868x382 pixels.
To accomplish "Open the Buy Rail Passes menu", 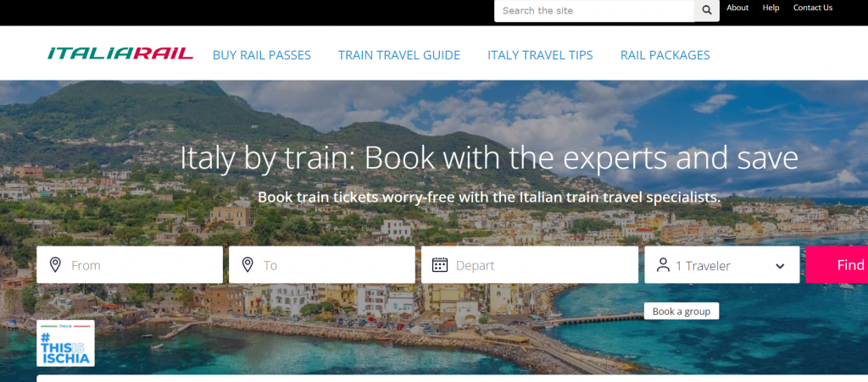I will pyautogui.click(x=262, y=55).
